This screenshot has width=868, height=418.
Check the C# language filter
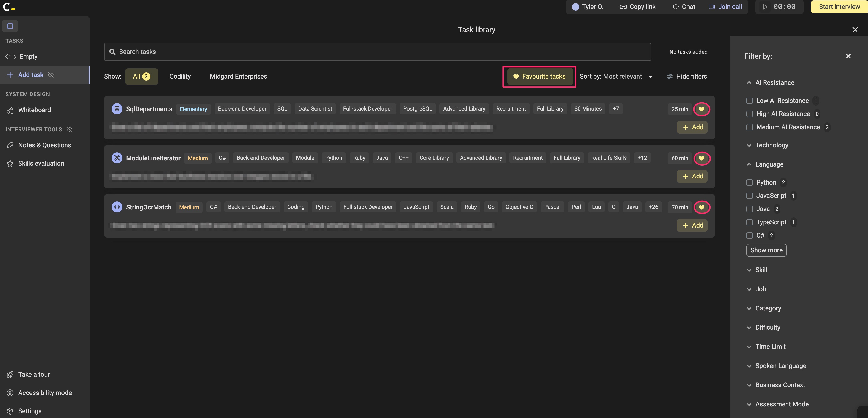pos(749,235)
